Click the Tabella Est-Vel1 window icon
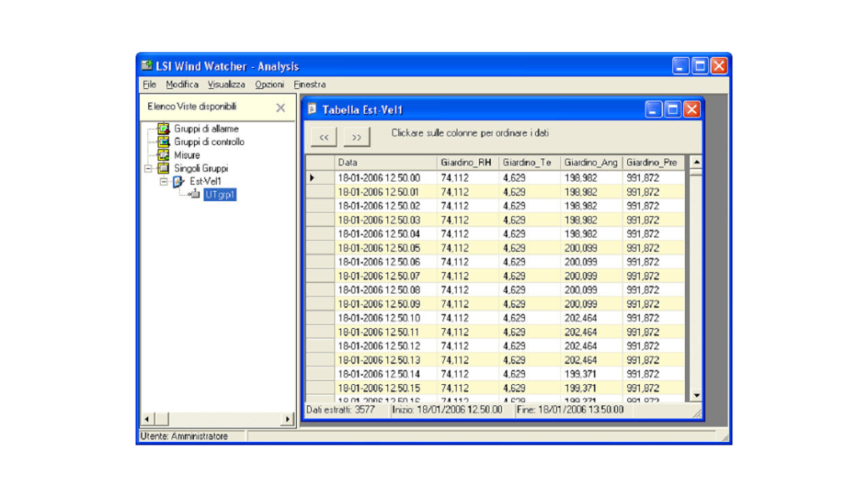This screenshot has height=497, width=868. point(312,109)
